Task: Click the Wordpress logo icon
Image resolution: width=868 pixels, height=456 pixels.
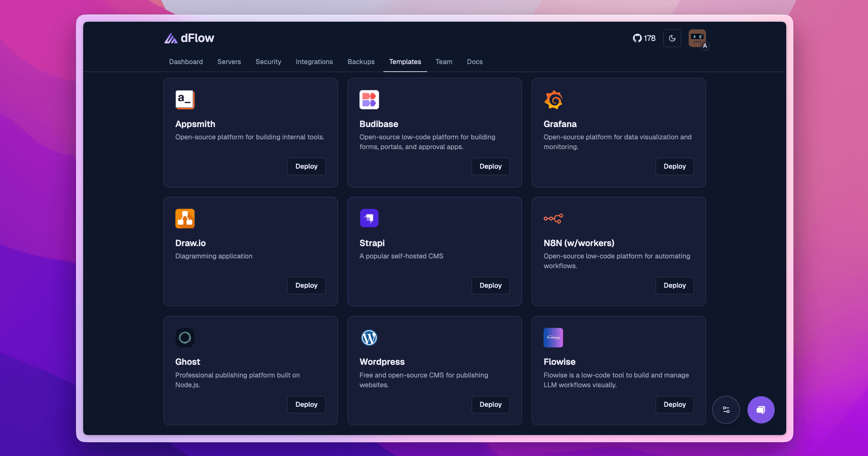Action: tap(369, 337)
